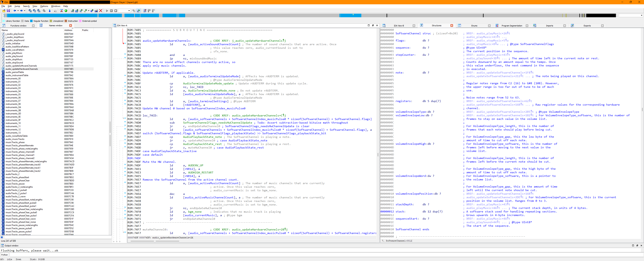The width and height of the screenshot is (644, 261).
Task: Sort names list by Address column
Action: (x=72, y=30)
